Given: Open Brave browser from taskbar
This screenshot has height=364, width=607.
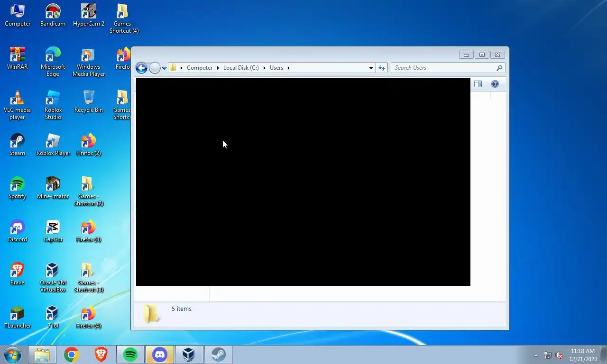Looking at the screenshot, I should click(x=101, y=355).
